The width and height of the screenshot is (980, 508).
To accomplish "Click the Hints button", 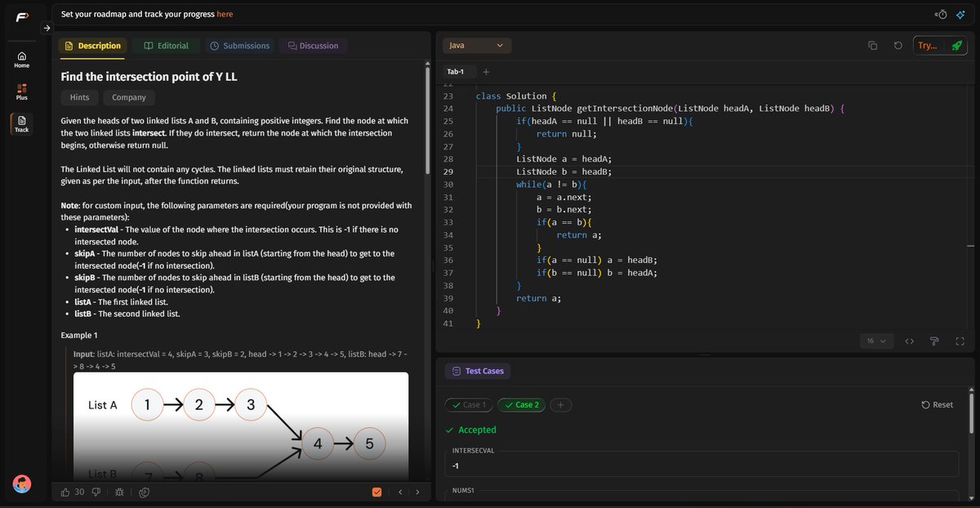I will (78, 97).
